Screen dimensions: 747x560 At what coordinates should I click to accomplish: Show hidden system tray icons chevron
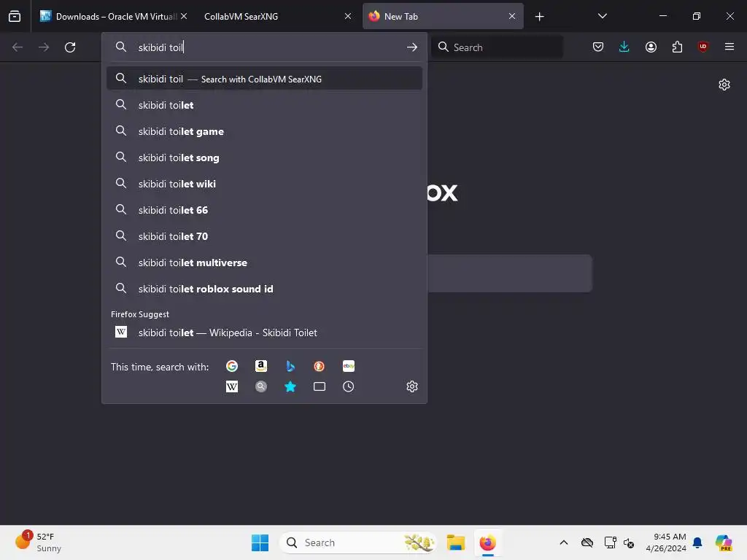pos(564,542)
